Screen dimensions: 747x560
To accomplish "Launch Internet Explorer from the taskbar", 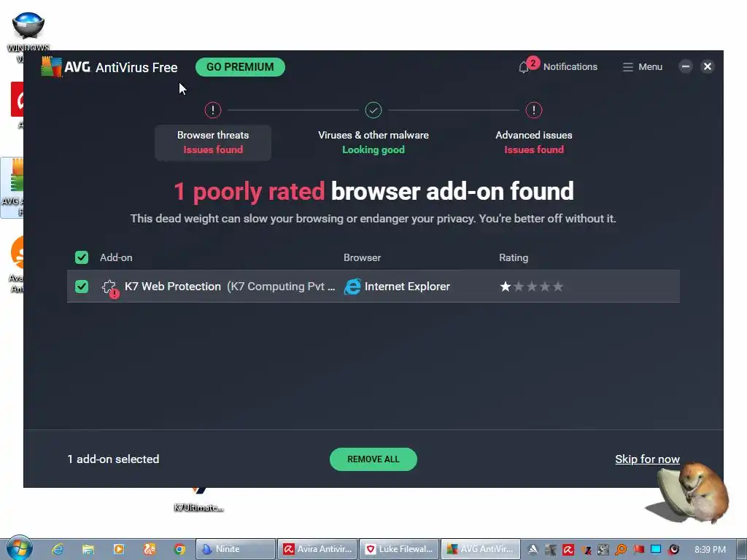I will 58,549.
